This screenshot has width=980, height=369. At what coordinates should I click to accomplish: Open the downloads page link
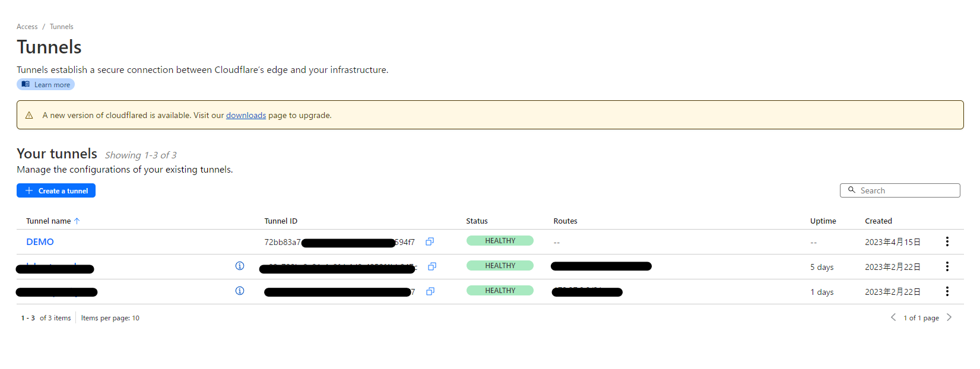click(x=246, y=115)
